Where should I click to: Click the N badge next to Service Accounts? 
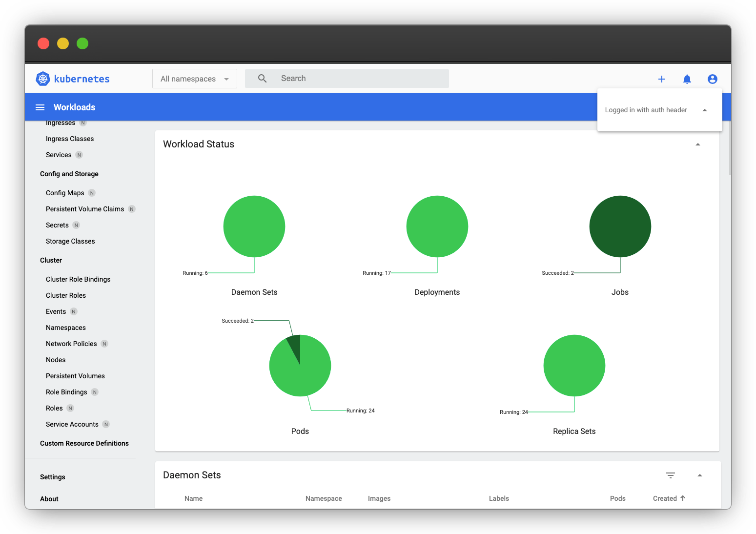(x=106, y=424)
